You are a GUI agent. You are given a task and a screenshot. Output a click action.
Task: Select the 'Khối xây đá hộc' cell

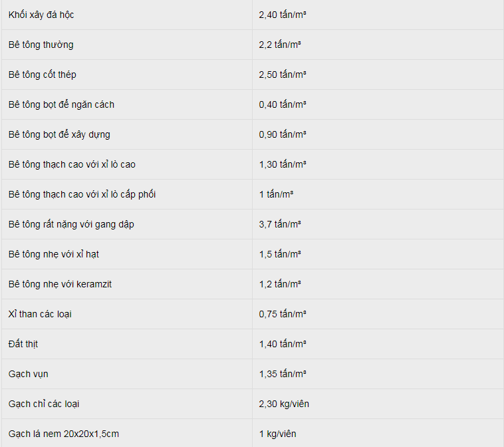click(127, 15)
